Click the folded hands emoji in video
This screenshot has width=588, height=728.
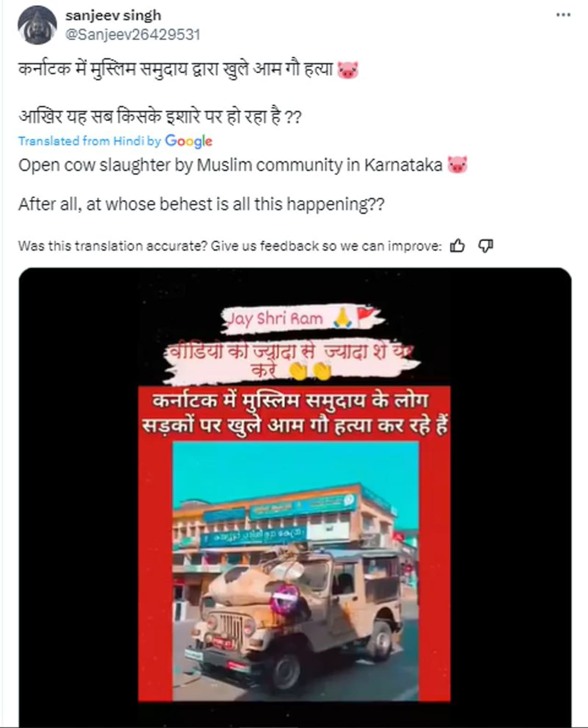(x=343, y=318)
